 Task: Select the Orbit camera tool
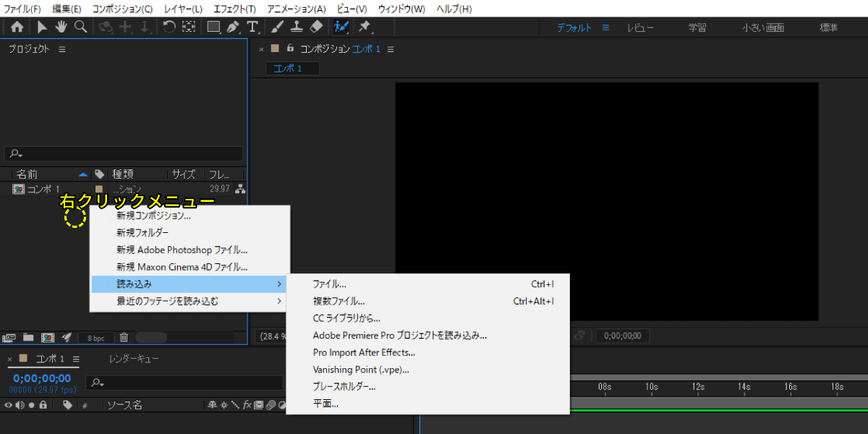106,27
